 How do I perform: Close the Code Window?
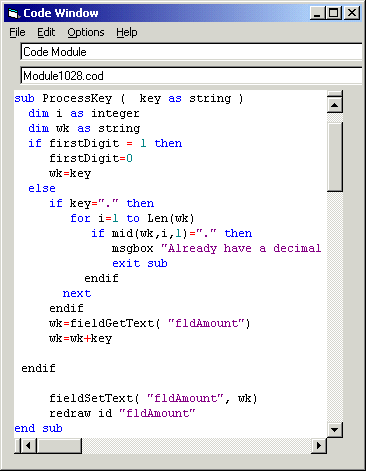tap(352, 13)
